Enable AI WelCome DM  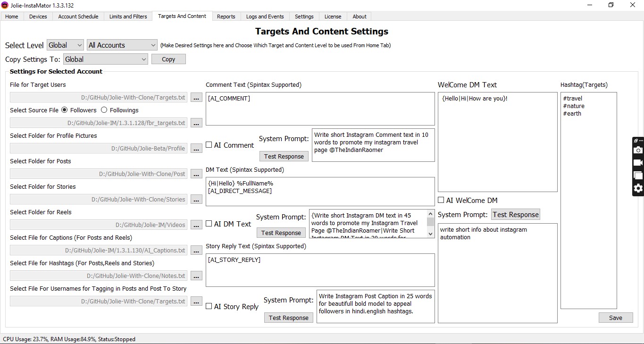[441, 200]
